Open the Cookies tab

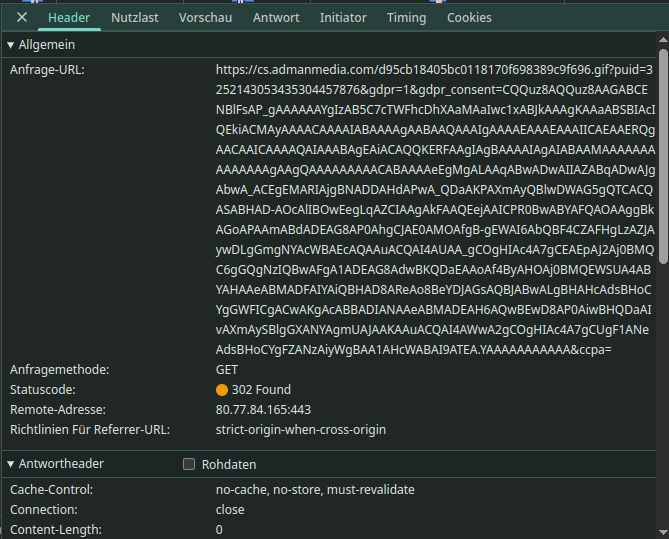[469, 18]
